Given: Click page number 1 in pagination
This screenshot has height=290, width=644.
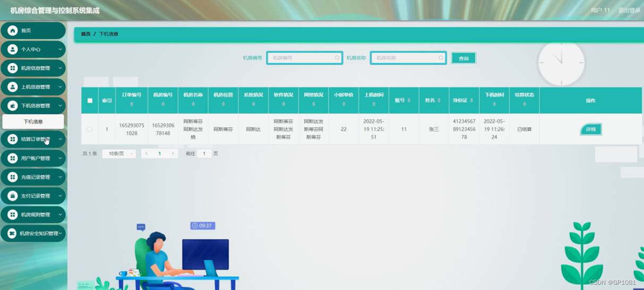Looking at the screenshot, I should pyautogui.click(x=159, y=154).
